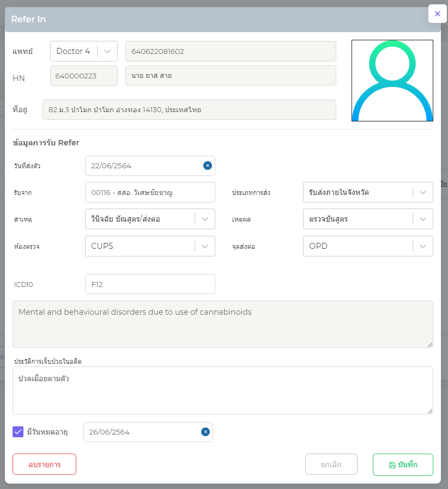This screenshot has height=489, width=448.
Task: Click the ที่อยู่ address field
Action: (189, 109)
